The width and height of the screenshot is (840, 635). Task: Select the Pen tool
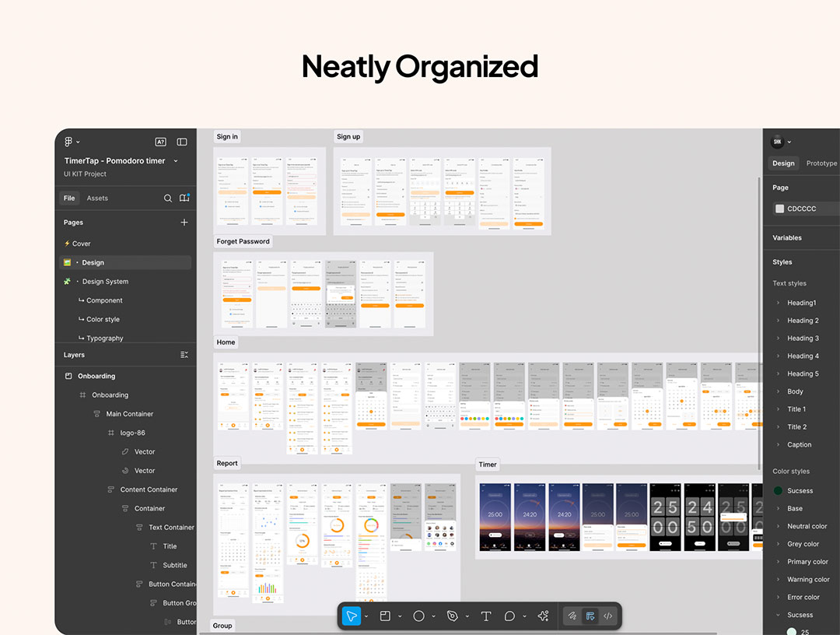(453, 616)
